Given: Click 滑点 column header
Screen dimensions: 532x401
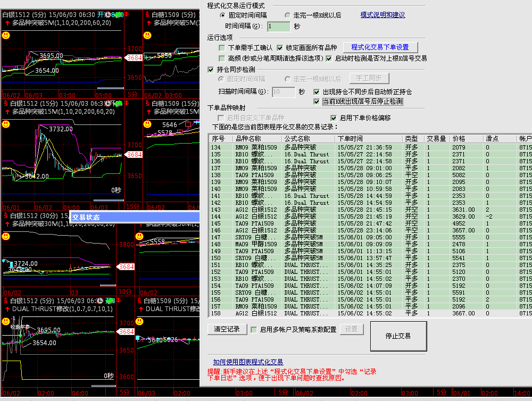Looking at the screenshot, I should click(x=500, y=139).
